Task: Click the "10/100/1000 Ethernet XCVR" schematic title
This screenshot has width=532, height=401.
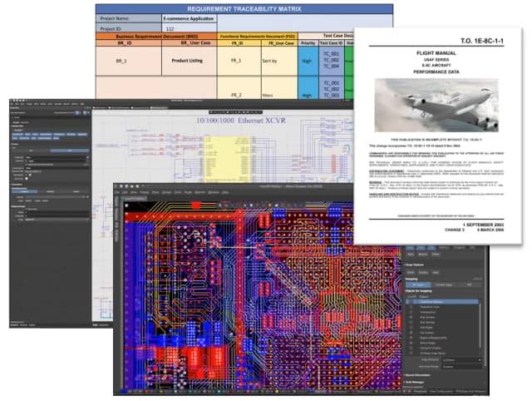Action: [241, 120]
